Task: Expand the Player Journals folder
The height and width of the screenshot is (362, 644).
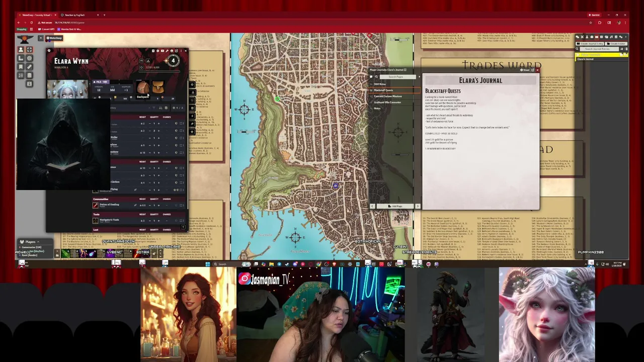Action: (601, 55)
